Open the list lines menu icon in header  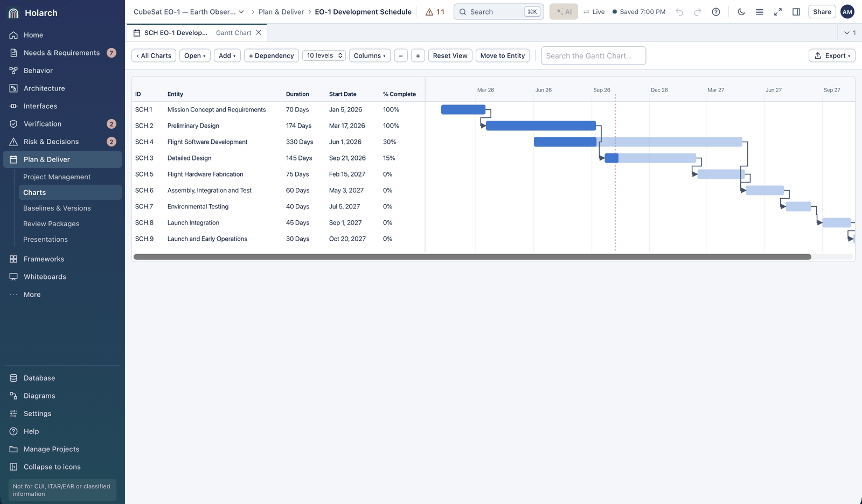tap(760, 12)
